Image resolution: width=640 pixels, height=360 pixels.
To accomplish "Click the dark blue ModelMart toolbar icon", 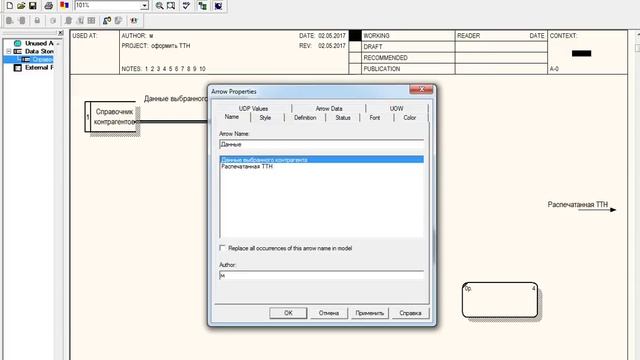I will [218, 6].
